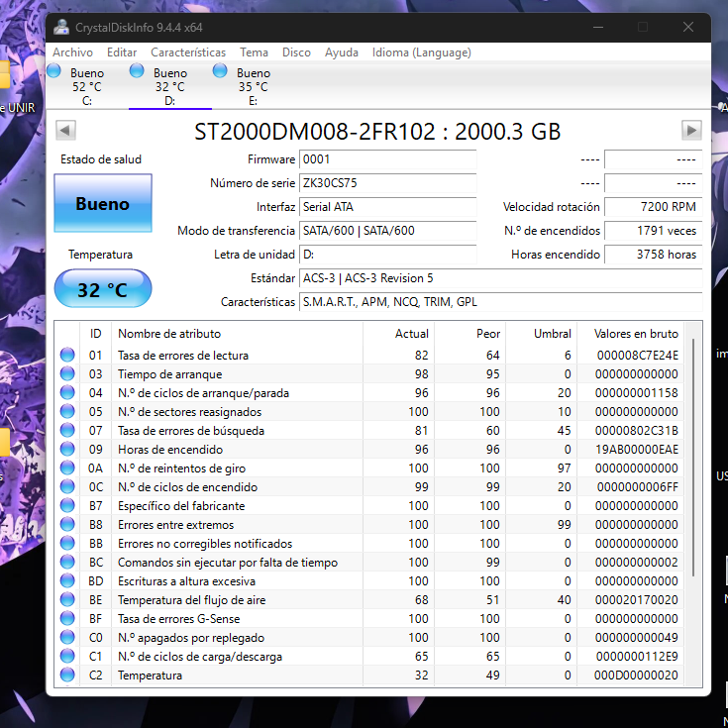Click raw value 00000802C31B
The image size is (728, 728).
pos(636,431)
